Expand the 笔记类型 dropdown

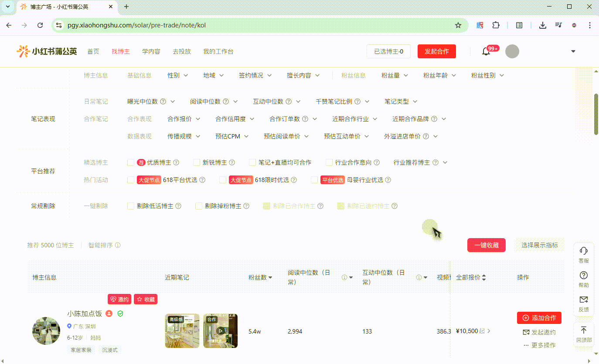pos(401,101)
